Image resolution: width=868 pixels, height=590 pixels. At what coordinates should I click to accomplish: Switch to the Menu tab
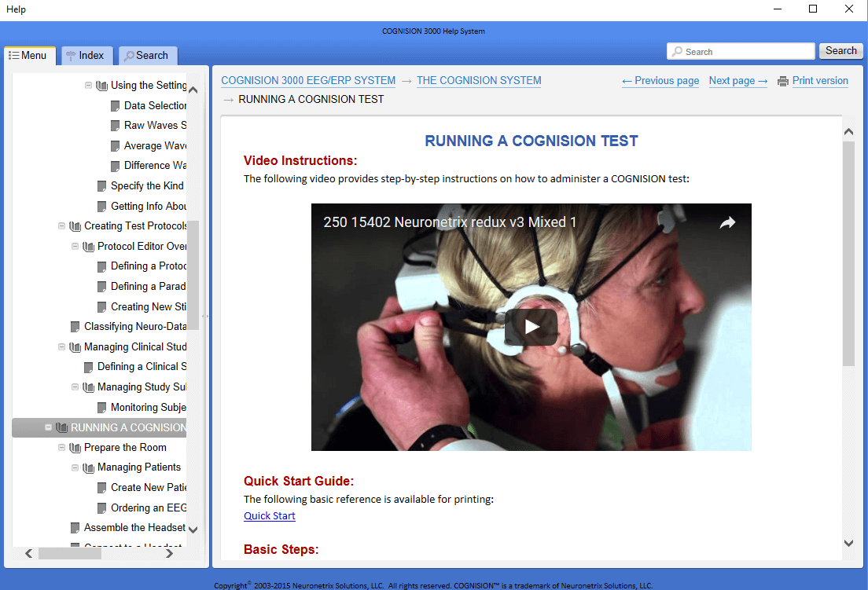pyautogui.click(x=30, y=56)
